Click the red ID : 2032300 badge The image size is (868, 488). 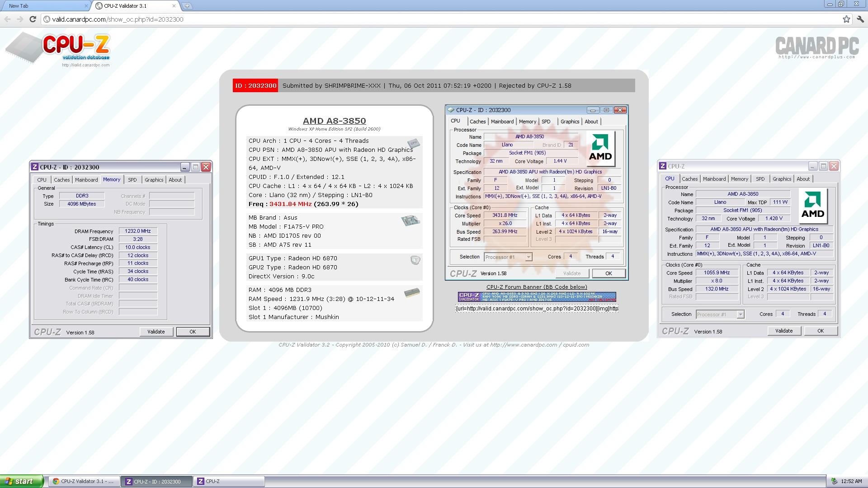(255, 85)
